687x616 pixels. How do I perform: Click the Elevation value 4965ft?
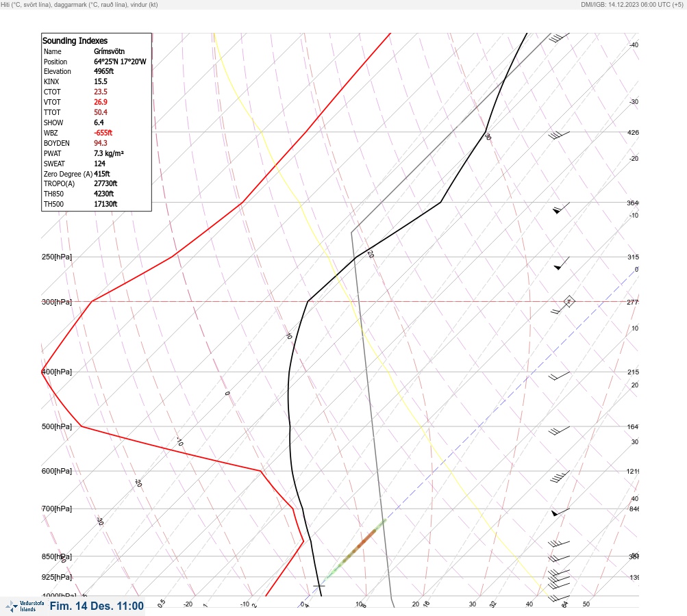(104, 71)
